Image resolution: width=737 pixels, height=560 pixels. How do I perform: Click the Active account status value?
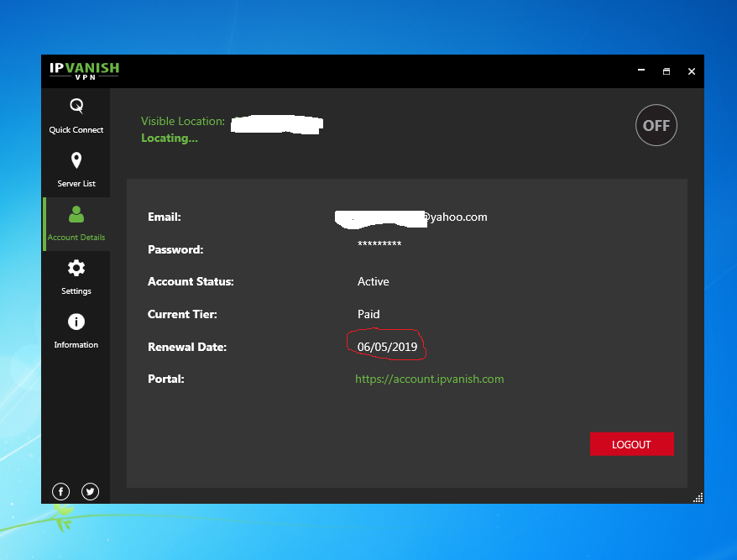[x=374, y=281]
